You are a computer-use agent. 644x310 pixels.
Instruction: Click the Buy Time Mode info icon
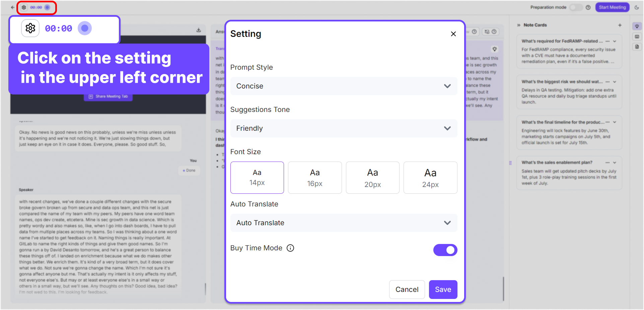click(290, 248)
